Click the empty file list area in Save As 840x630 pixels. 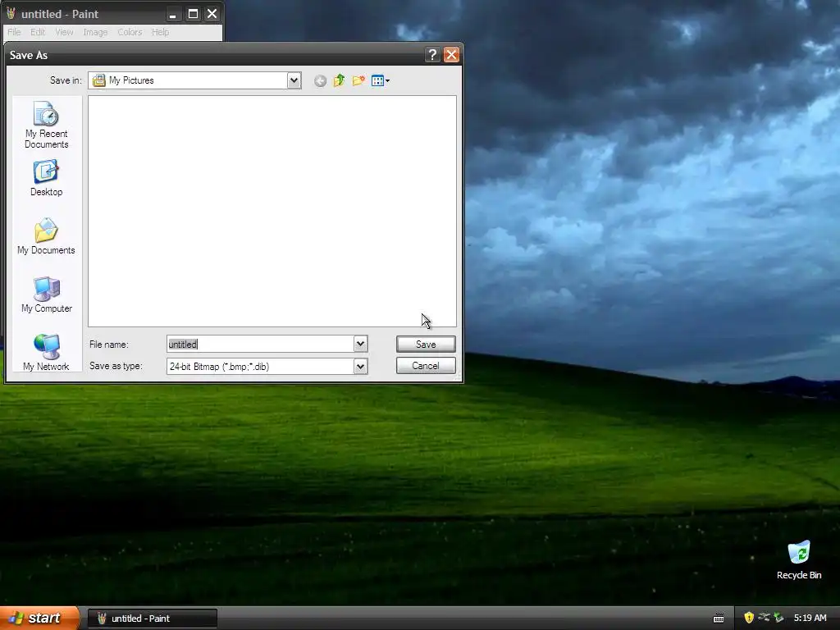point(272,211)
